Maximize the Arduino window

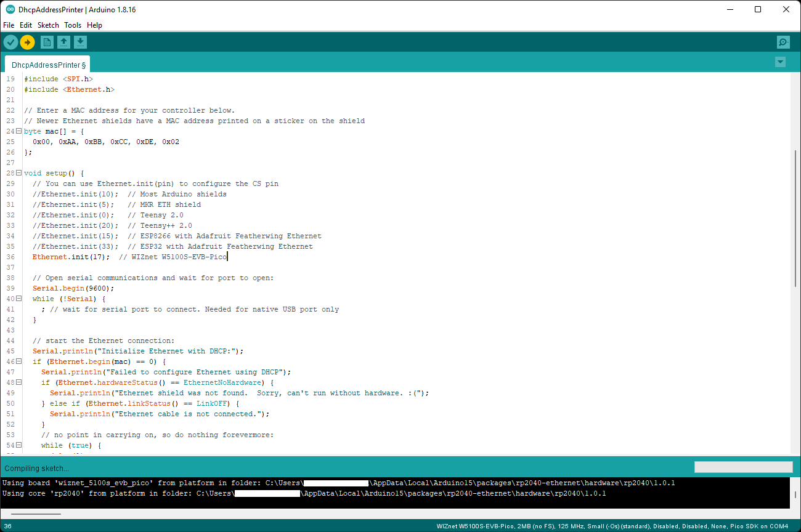coord(758,9)
